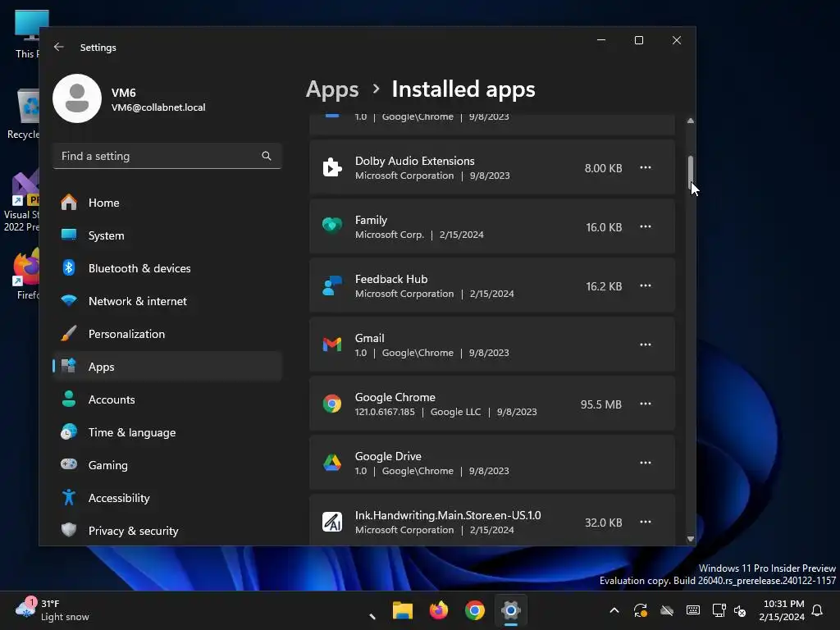Go back using the Settings back arrow

point(59,47)
